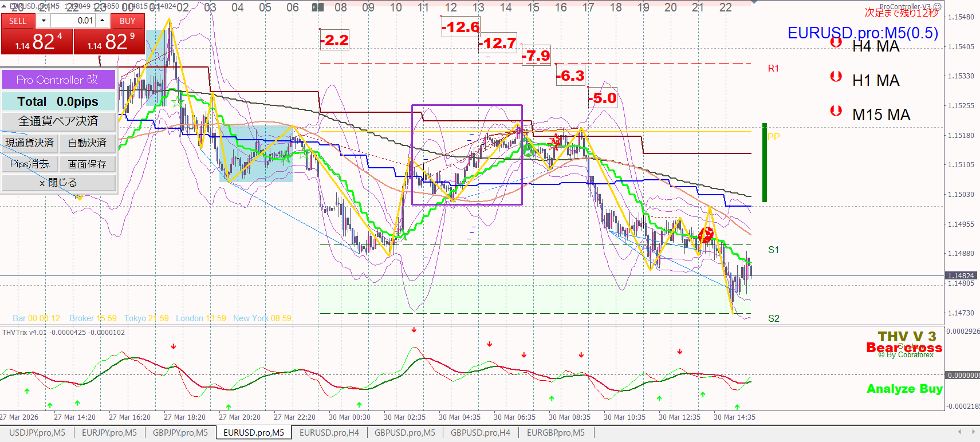This screenshot has width=980, height=442.
Task: Switch to the EURGBP.pro,M5 chart tab
Action: coord(556,433)
